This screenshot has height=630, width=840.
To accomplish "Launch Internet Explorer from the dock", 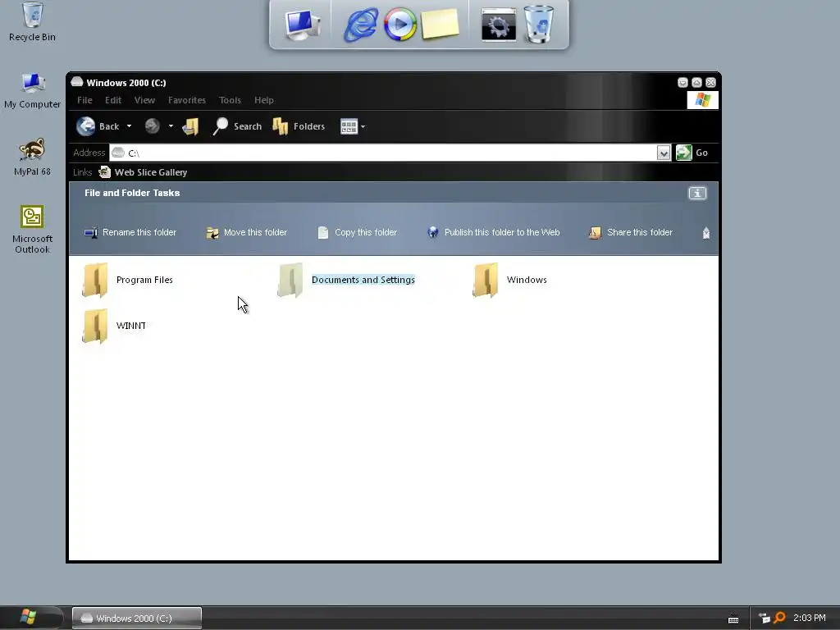I will coord(361,25).
